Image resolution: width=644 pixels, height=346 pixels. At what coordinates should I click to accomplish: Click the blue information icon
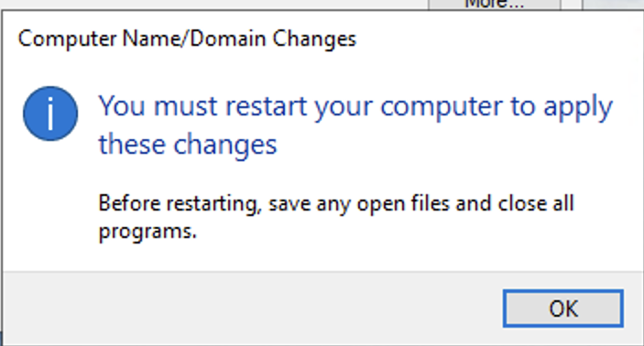click(50, 114)
